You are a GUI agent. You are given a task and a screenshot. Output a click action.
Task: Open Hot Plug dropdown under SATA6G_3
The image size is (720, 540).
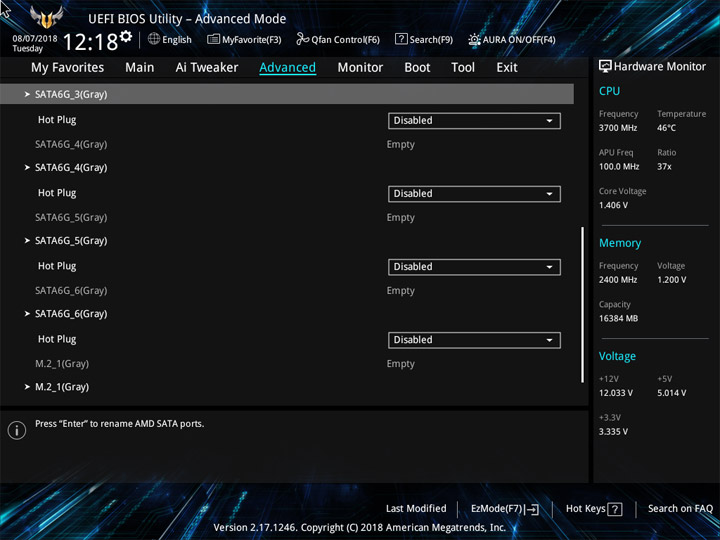[x=474, y=121]
